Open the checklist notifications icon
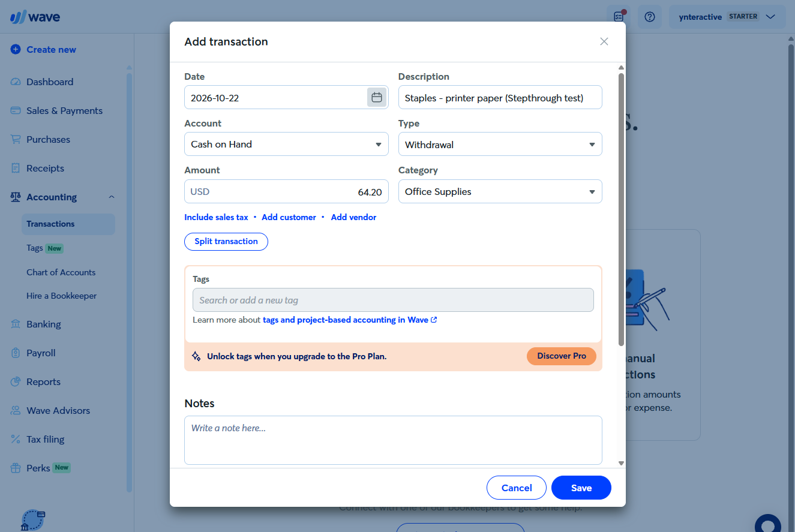 [x=619, y=17]
